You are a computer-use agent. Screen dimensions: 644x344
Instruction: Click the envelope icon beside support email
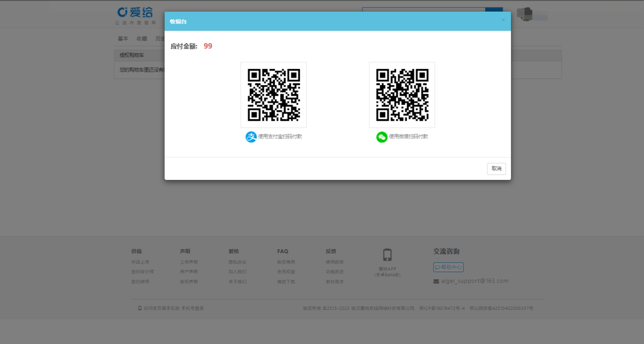[x=436, y=281]
